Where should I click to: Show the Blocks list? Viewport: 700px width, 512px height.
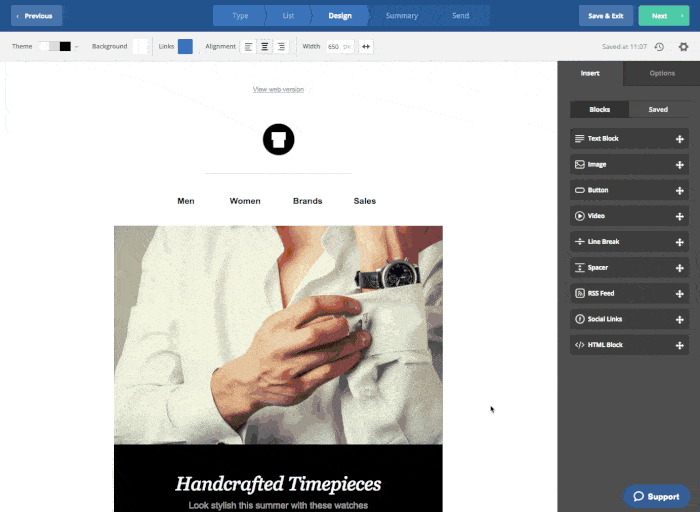coord(599,109)
